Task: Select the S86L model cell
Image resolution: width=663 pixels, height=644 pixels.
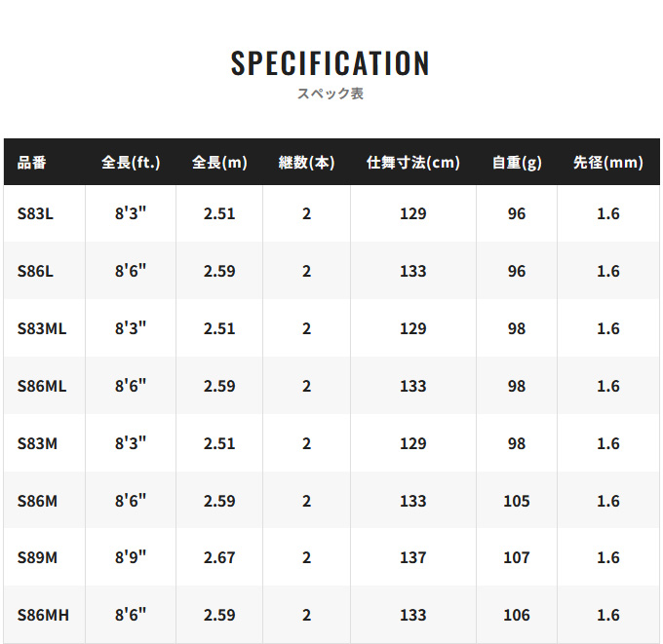Action: click(35, 272)
